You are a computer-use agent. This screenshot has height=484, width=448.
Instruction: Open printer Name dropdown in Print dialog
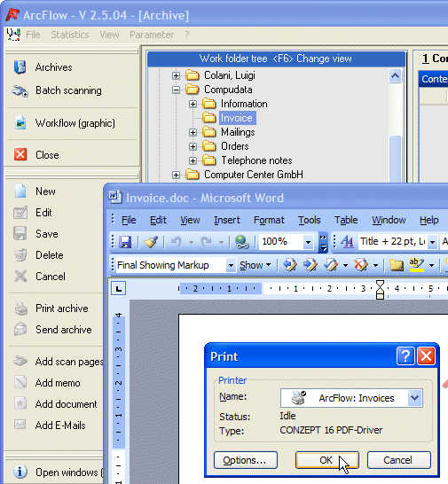coord(414,398)
